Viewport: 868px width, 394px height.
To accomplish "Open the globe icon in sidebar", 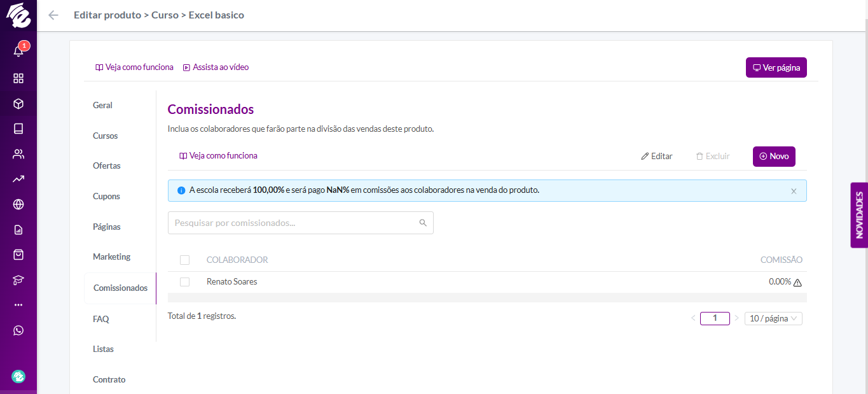I will click(18, 204).
